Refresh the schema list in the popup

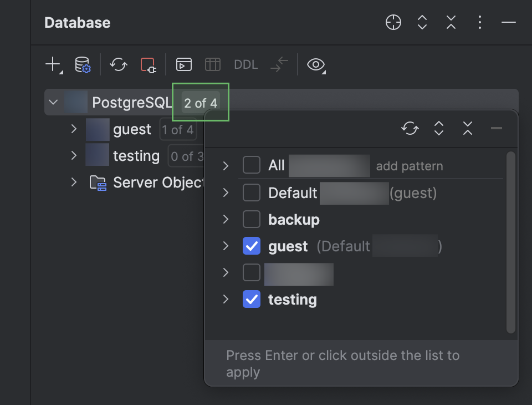[x=410, y=128]
